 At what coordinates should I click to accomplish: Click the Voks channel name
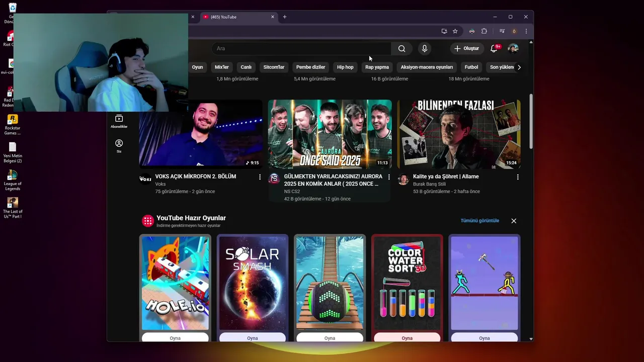point(160,184)
